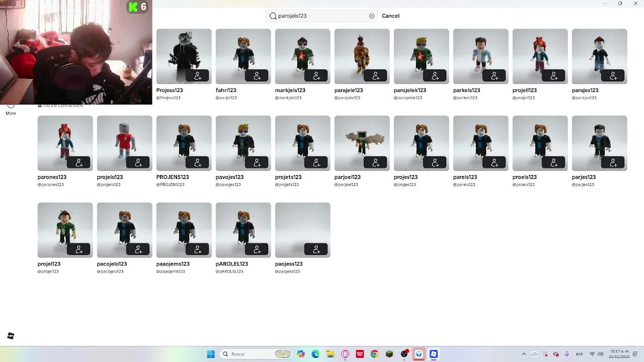Add connection button on parajele123 card
Viewport: 644px width, 362px height.
click(376, 76)
